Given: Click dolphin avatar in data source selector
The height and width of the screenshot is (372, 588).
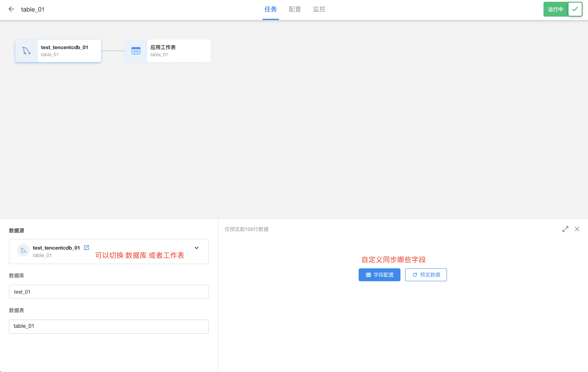Looking at the screenshot, I should (x=23, y=250).
